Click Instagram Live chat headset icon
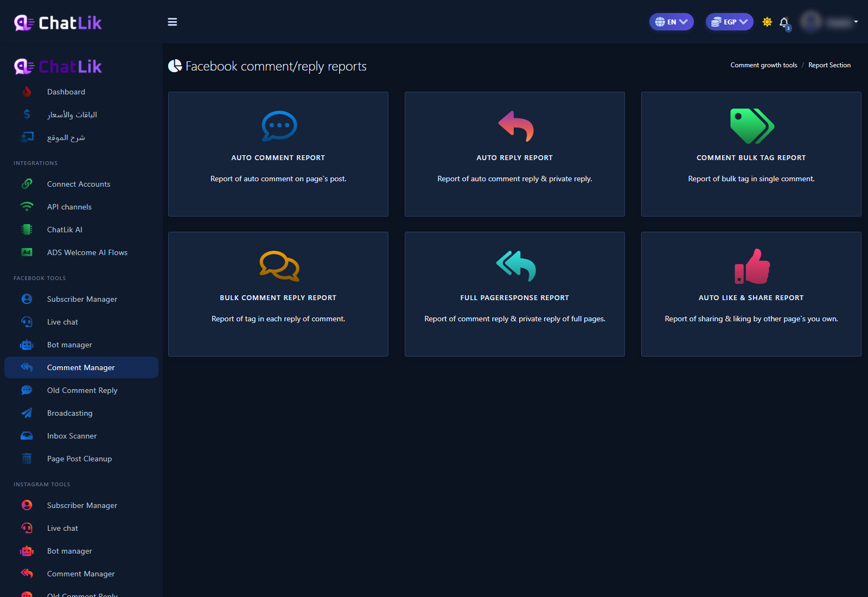Image resolution: width=868 pixels, height=597 pixels. [27, 528]
